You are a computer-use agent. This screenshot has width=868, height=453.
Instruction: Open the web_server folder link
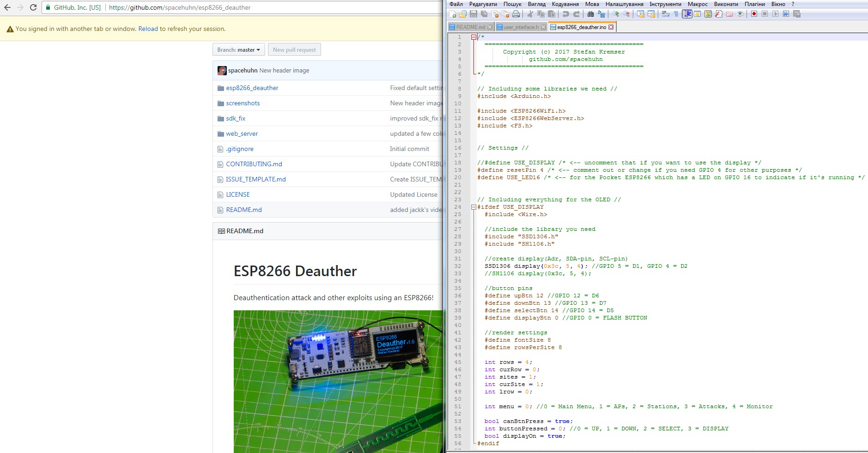point(242,133)
